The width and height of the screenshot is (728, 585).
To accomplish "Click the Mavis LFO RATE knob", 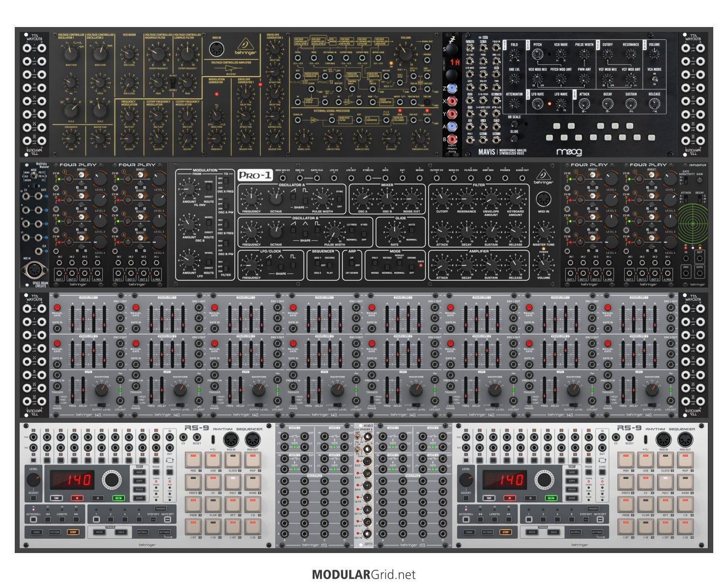I will (538, 104).
